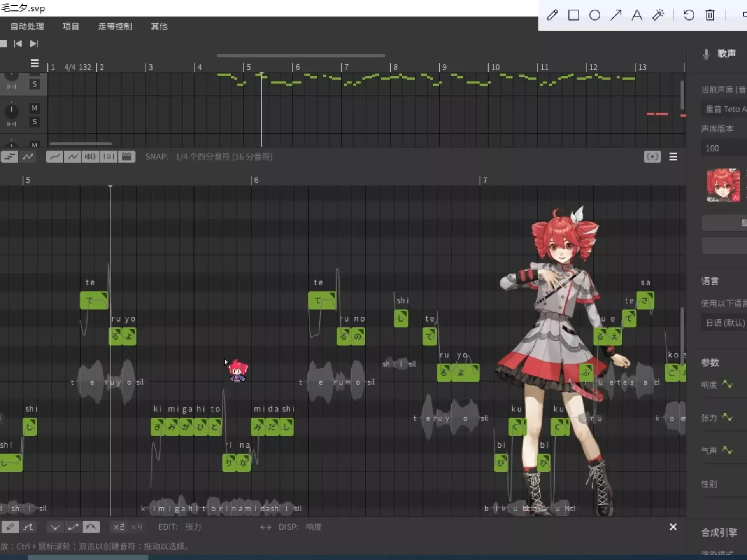Select the pencil annotation tool
The image size is (747, 560).
(552, 15)
